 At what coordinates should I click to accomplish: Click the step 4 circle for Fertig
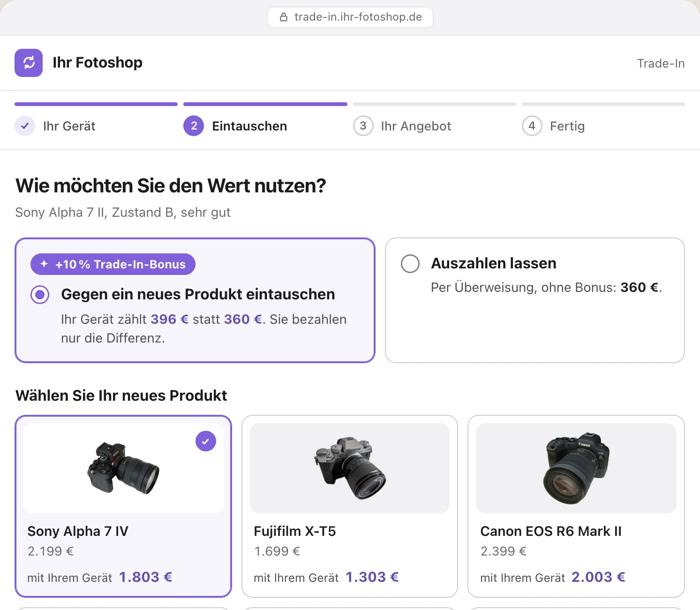point(532,126)
